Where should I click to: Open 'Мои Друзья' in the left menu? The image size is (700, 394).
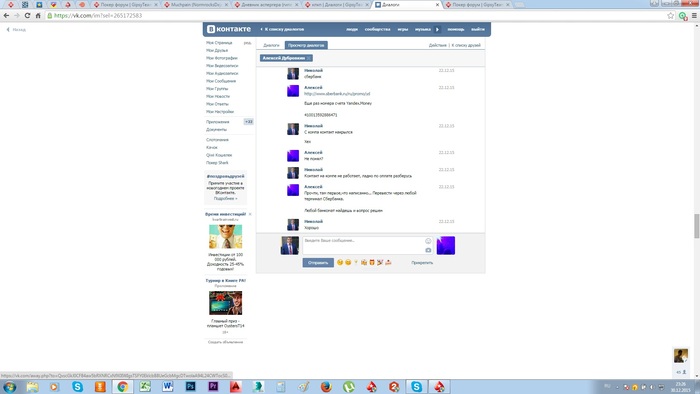pyautogui.click(x=217, y=50)
